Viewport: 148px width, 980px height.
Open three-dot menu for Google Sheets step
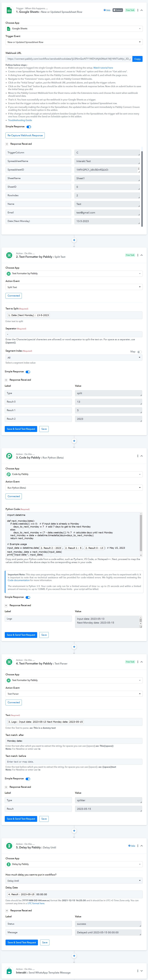[x=138, y=10]
